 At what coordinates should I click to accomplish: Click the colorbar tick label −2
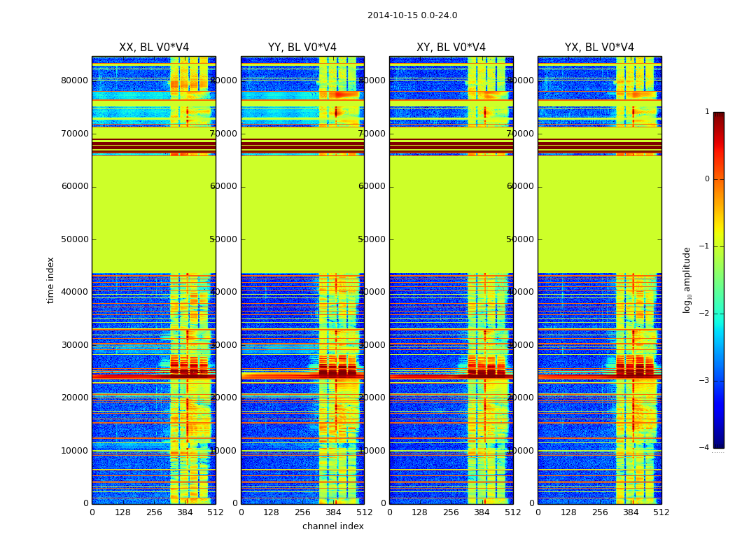704,313
